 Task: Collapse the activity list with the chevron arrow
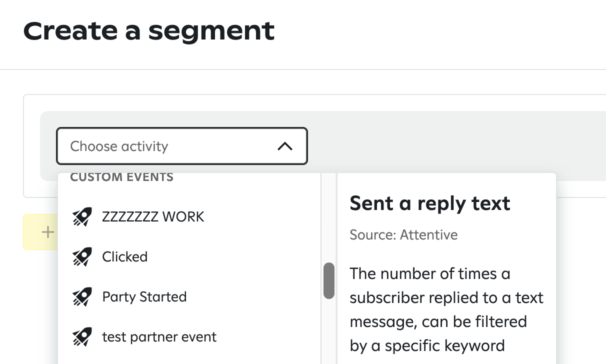coord(285,146)
